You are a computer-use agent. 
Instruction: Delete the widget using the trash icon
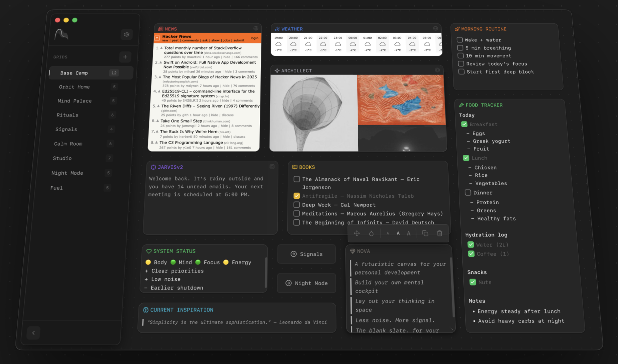pyautogui.click(x=439, y=233)
